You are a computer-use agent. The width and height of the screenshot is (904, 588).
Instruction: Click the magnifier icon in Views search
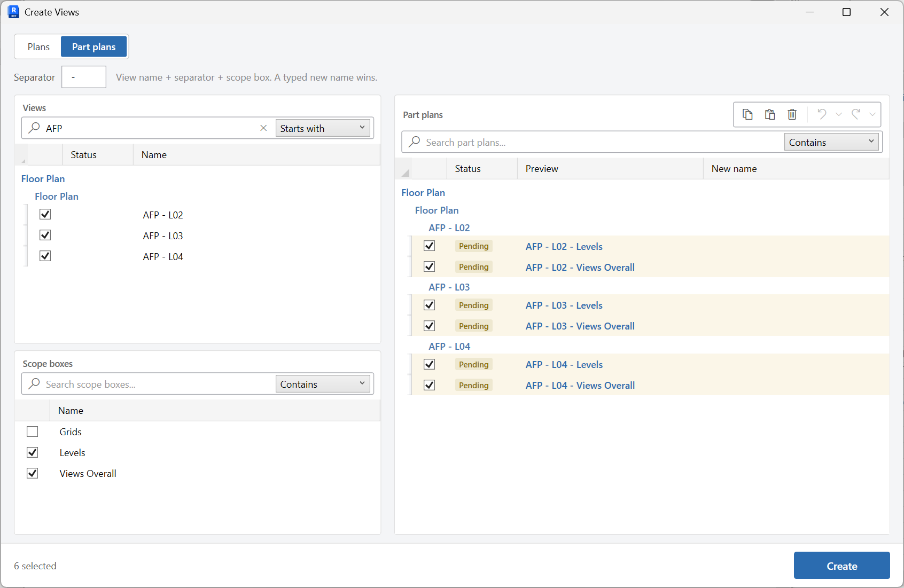tap(34, 128)
